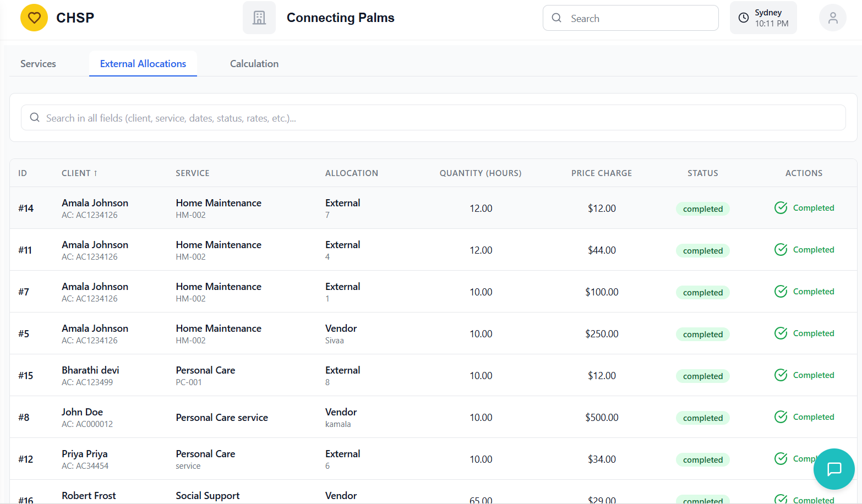The width and height of the screenshot is (862, 504).
Task: Click the CHSP heart logo icon
Action: tap(34, 18)
